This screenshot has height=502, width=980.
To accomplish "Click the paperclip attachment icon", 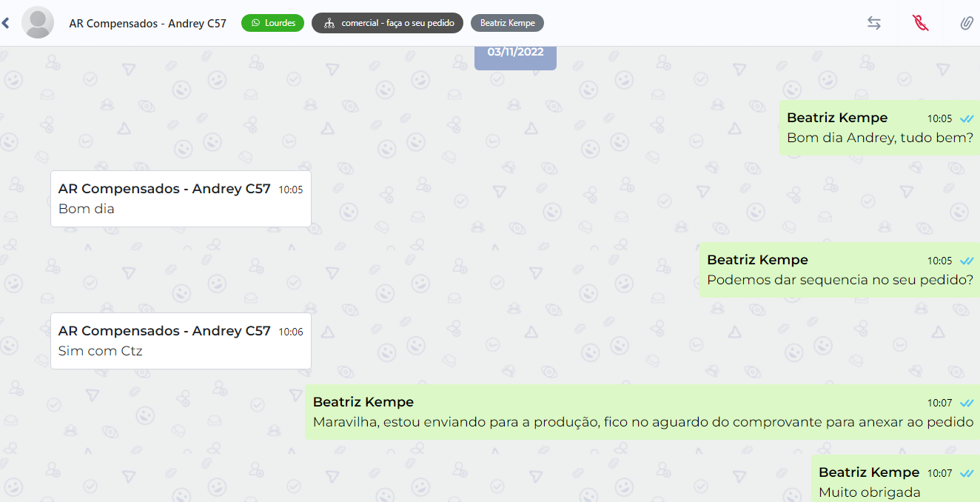I will 966,23.
